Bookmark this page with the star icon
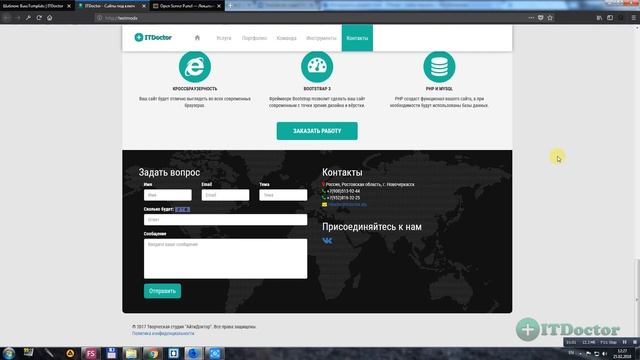The height and width of the screenshot is (360, 640). pos(550,18)
